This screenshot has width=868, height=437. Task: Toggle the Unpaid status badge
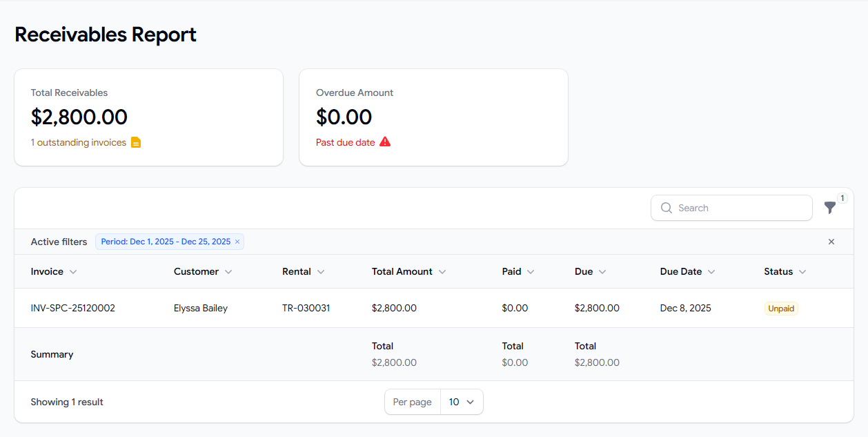[x=780, y=308]
